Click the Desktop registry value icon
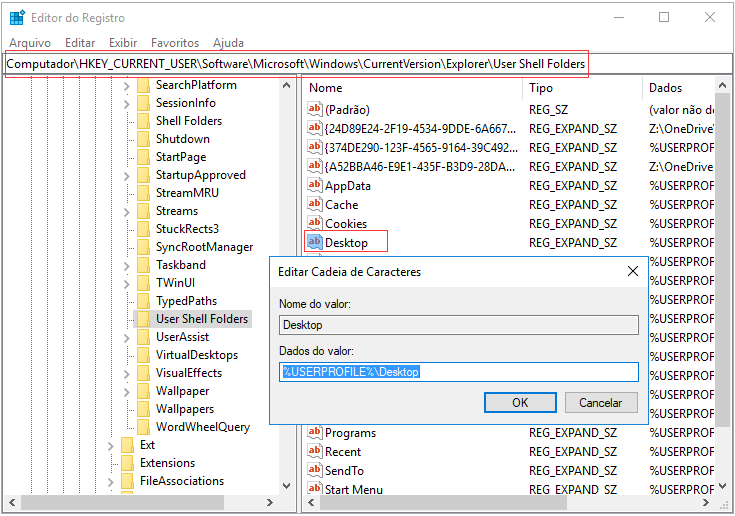This screenshot has height=516, width=735. click(x=314, y=242)
